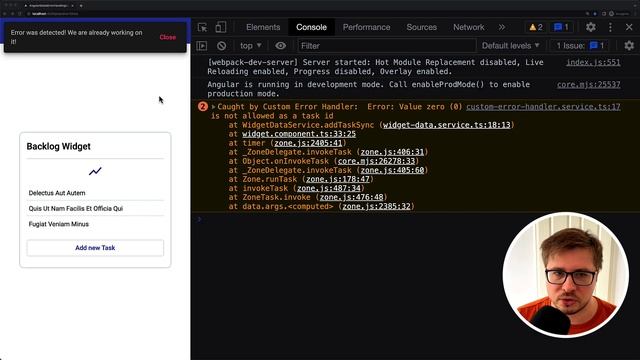Open the Performance tab
This screenshot has width=640, height=360.
tap(367, 27)
